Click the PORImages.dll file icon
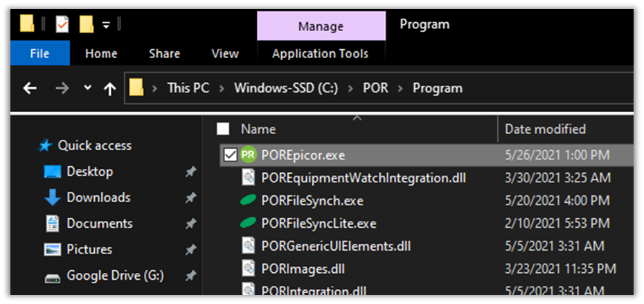 pos(249,267)
